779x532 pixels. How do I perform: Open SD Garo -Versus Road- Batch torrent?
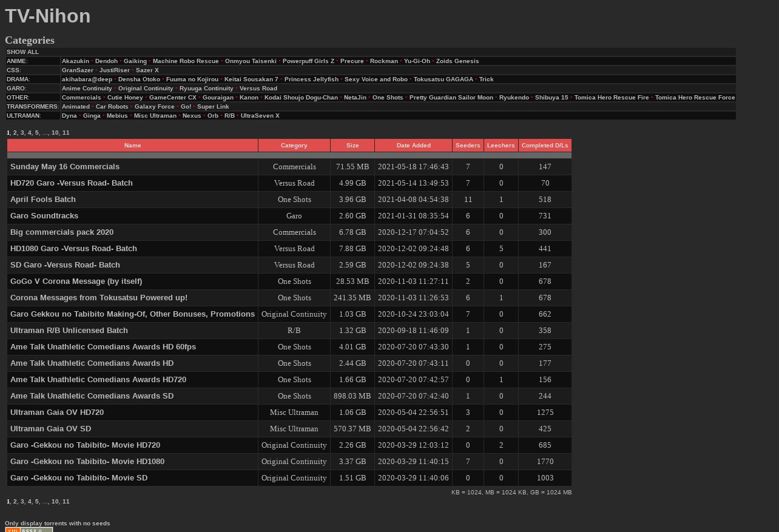click(65, 265)
